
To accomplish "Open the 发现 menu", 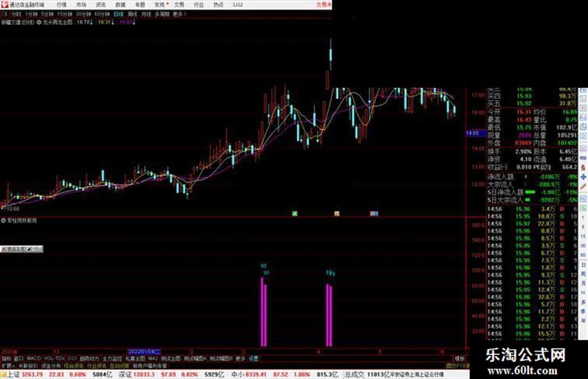I will coord(160,4).
